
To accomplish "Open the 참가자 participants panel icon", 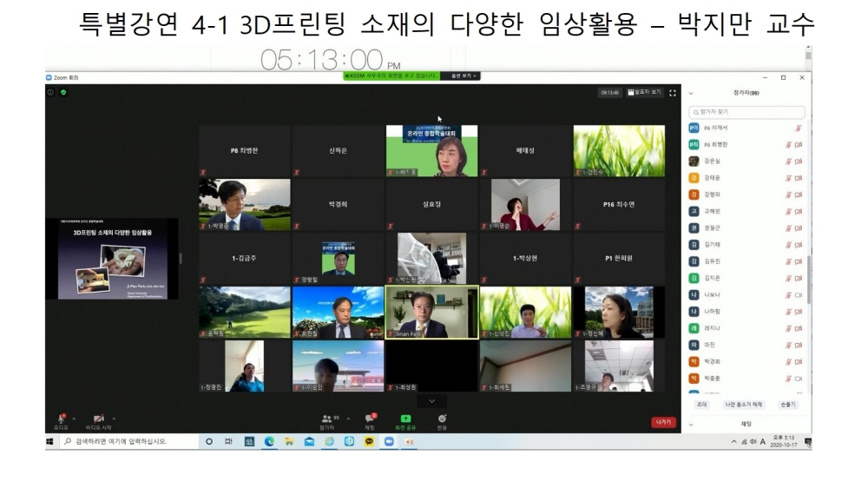I will [x=327, y=419].
